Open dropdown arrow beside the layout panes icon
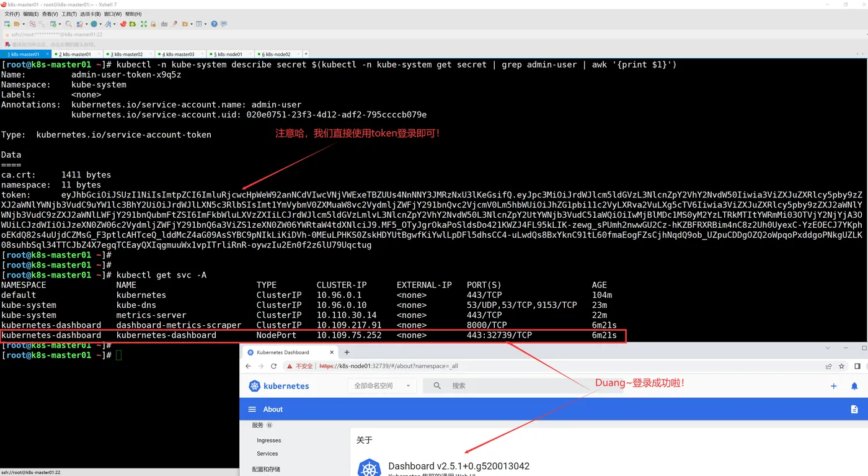Viewport: 868px width, 476px height. coord(206,24)
